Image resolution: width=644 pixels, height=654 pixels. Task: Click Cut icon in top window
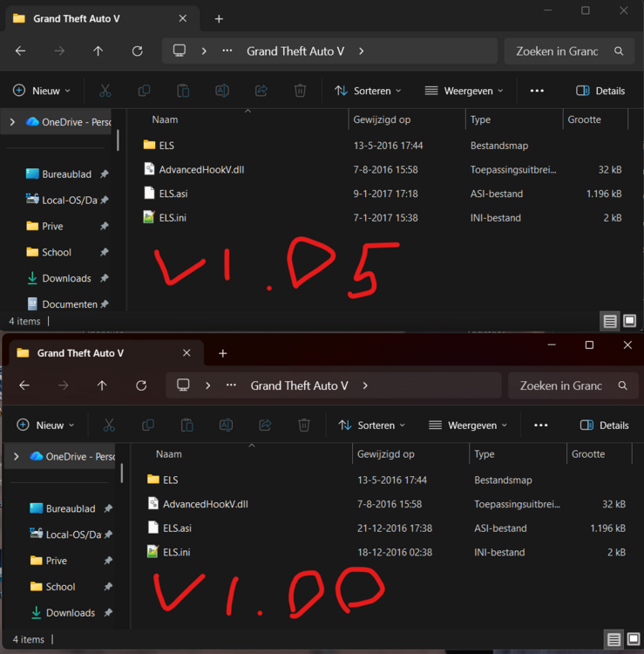click(x=105, y=91)
